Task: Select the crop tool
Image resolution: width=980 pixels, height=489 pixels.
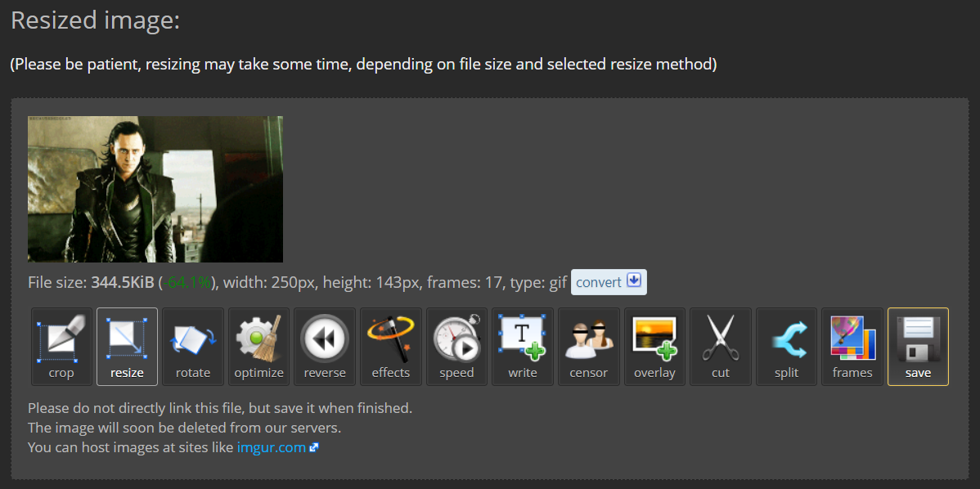Action: click(62, 347)
